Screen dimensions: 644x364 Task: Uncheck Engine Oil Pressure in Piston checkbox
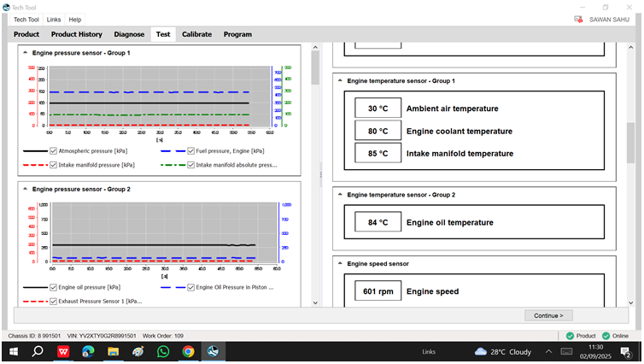(191, 288)
